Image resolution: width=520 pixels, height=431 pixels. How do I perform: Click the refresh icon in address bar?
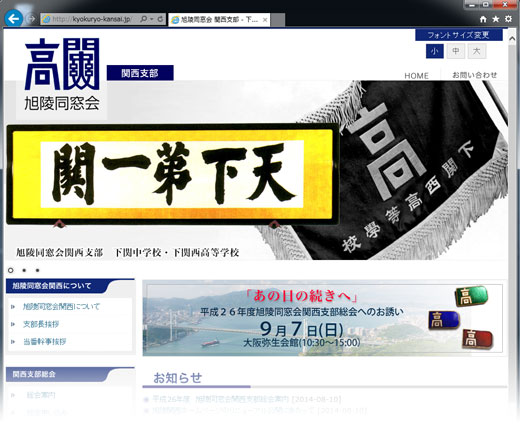point(160,19)
